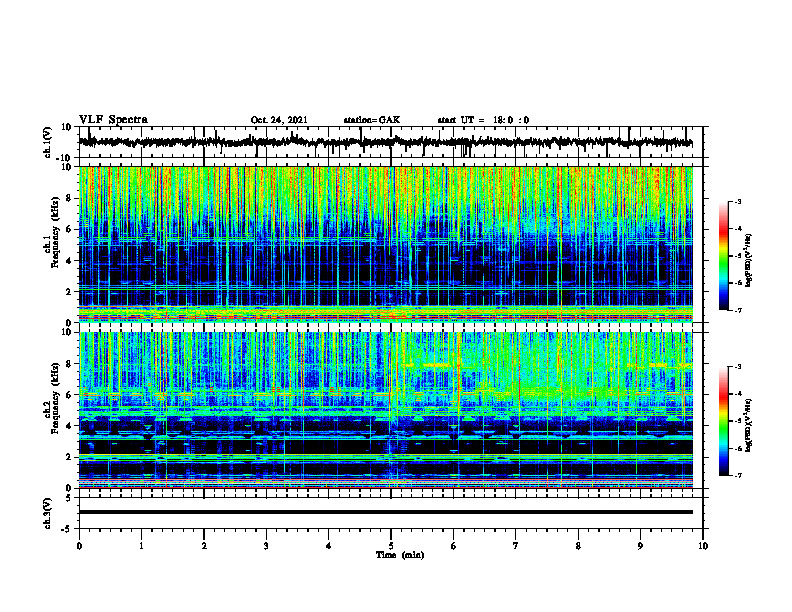Click the "station=GAK" header label
This screenshot has width=792, height=612.
click(x=372, y=120)
